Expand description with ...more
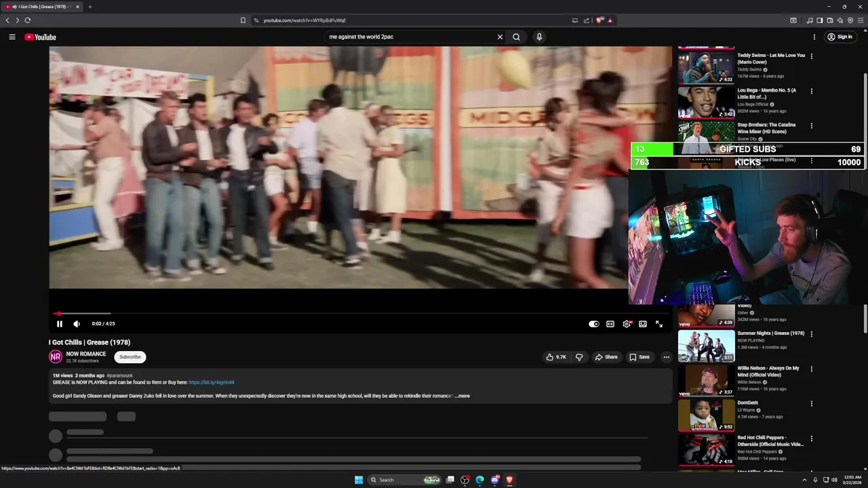 click(462, 396)
